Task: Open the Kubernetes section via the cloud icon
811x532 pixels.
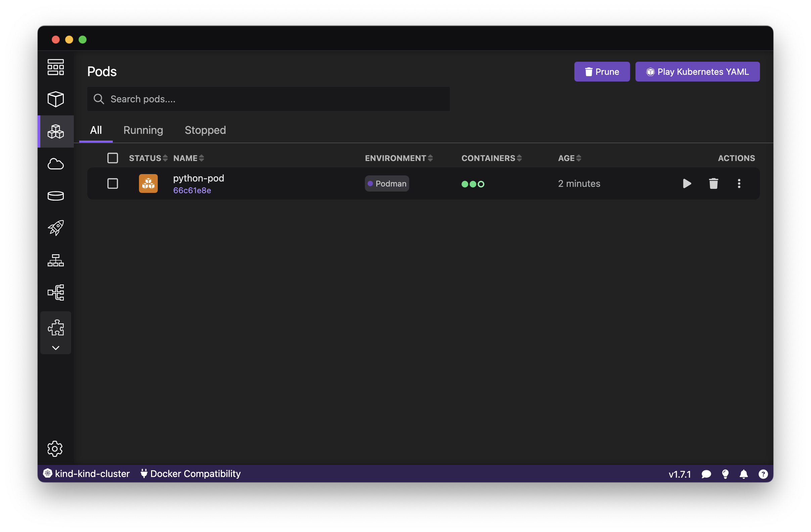Action: pyautogui.click(x=55, y=164)
